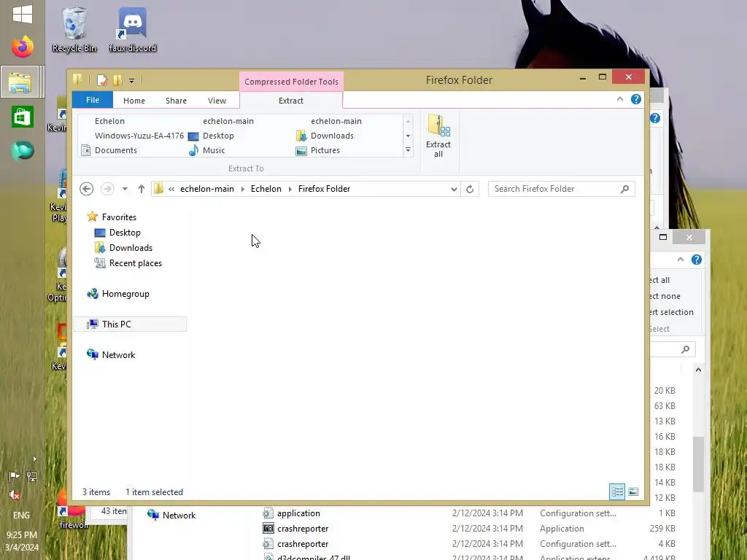Collapse ribbon chevron in rear window
Image resolution: width=747 pixels, height=560 pixels.
(x=681, y=260)
